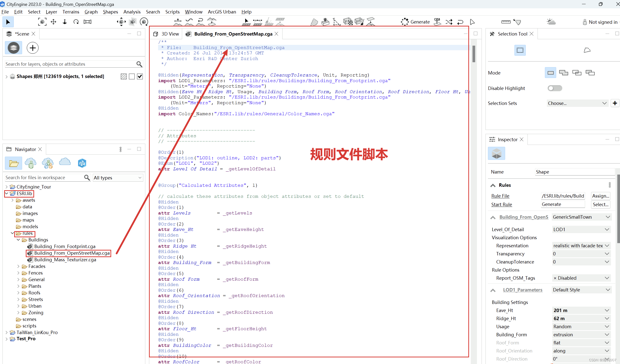Toggle visibility checkbox of Shapes layer
The image size is (620, 364).
click(140, 76)
